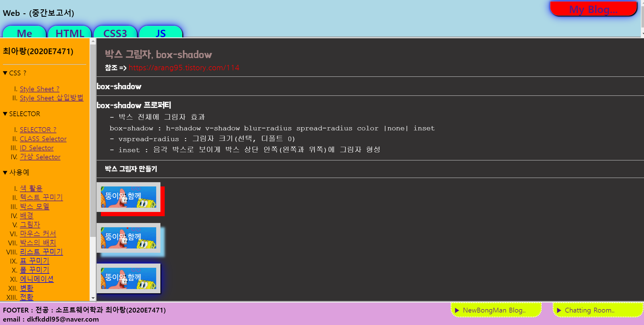This screenshot has width=644, height=325.
Task: Expand the NewBongMan Blog footer arrow
Action: (x=457, y=310)
